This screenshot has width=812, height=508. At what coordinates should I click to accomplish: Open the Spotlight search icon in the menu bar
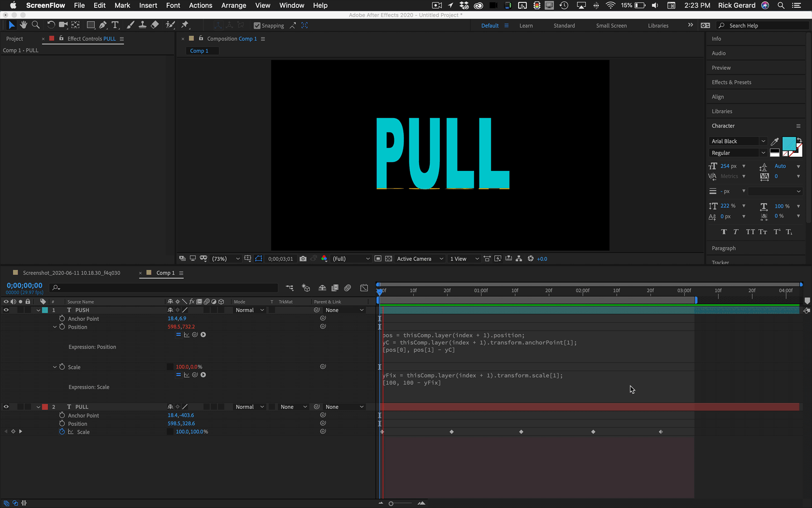(x=781, y=5)
